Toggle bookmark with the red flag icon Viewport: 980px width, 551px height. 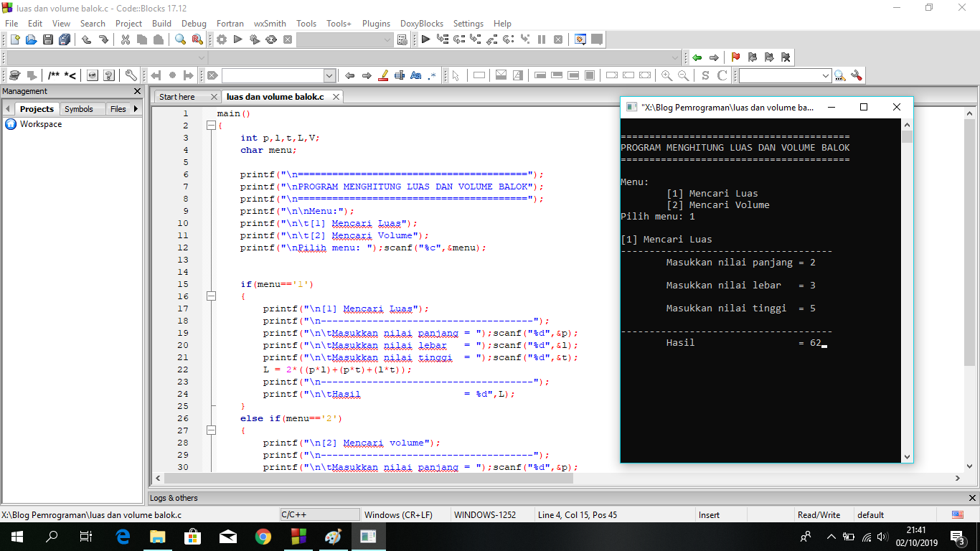(735, 57)
